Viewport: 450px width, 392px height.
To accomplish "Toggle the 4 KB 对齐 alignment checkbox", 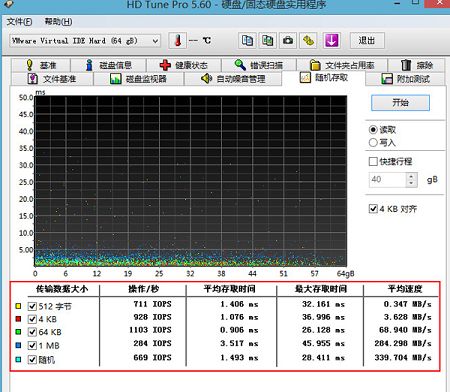I will 373,209.
